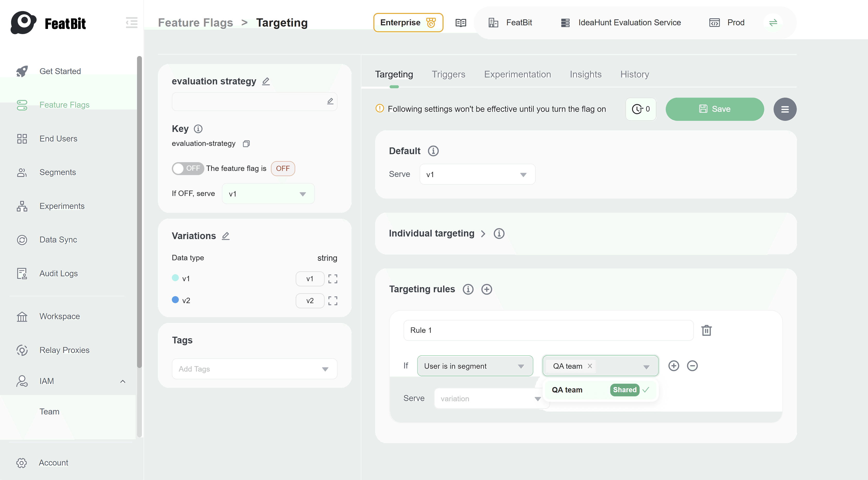
Task: Remove QA team segment with the x
Action: coord(590,366)
